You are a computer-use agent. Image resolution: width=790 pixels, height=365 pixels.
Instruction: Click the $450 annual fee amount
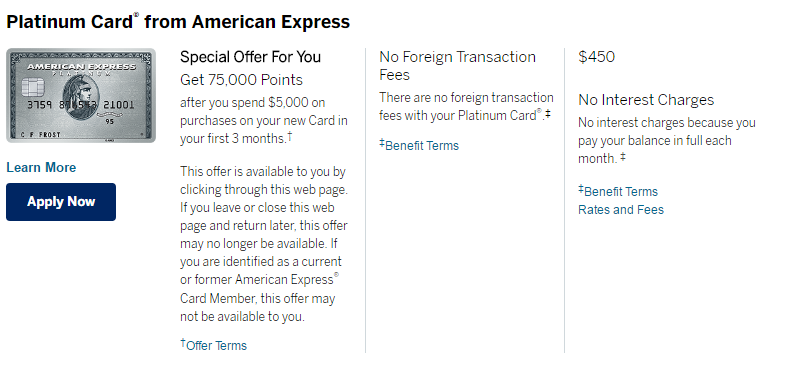pyautogui.click(x=597, y=57)
